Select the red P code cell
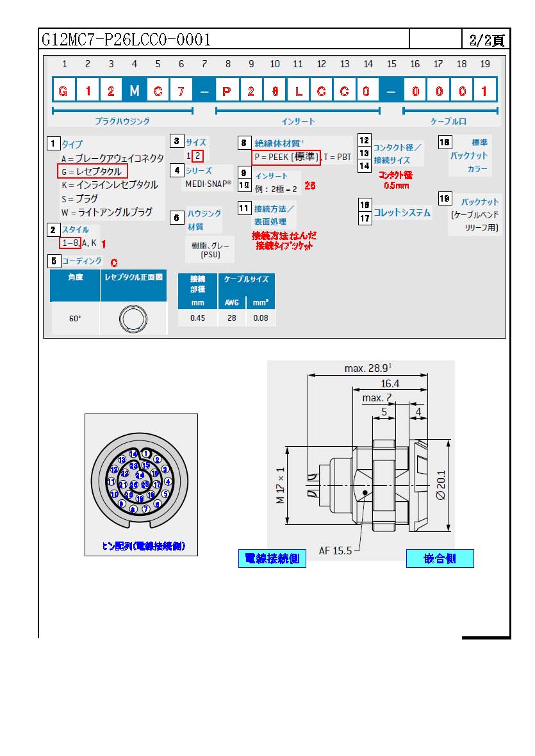This screenshot has height=756, width=535. [x=227, y=91]
